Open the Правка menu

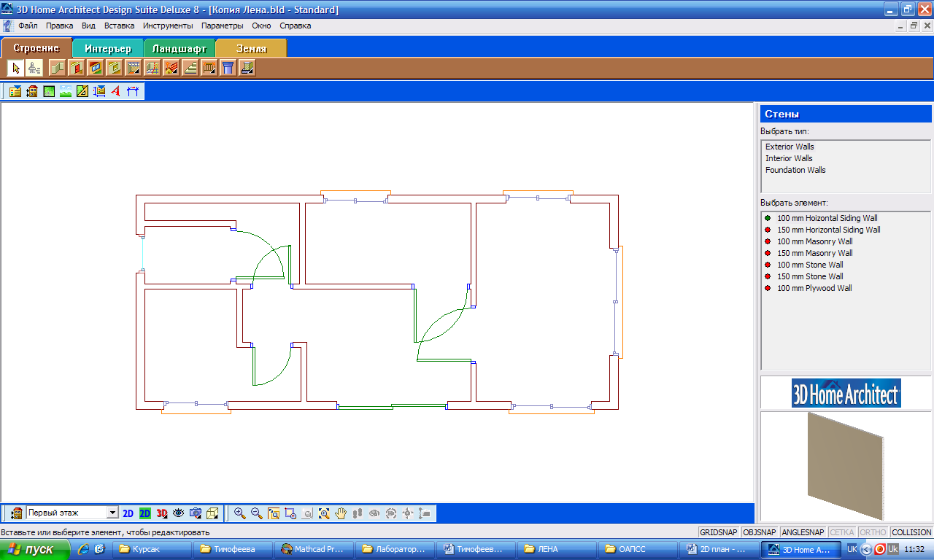coord(59,26)
